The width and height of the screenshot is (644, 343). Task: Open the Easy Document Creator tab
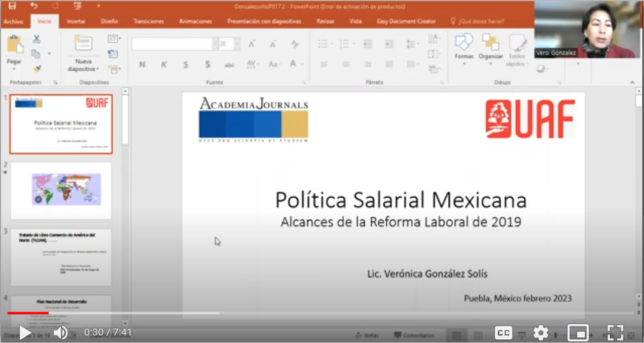click(x=407, y=21)
